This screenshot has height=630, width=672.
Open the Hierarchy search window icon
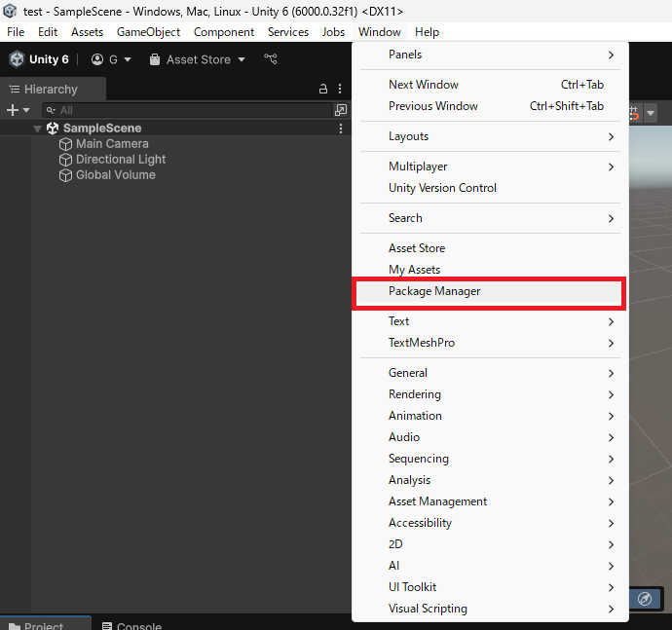[341, 110]
